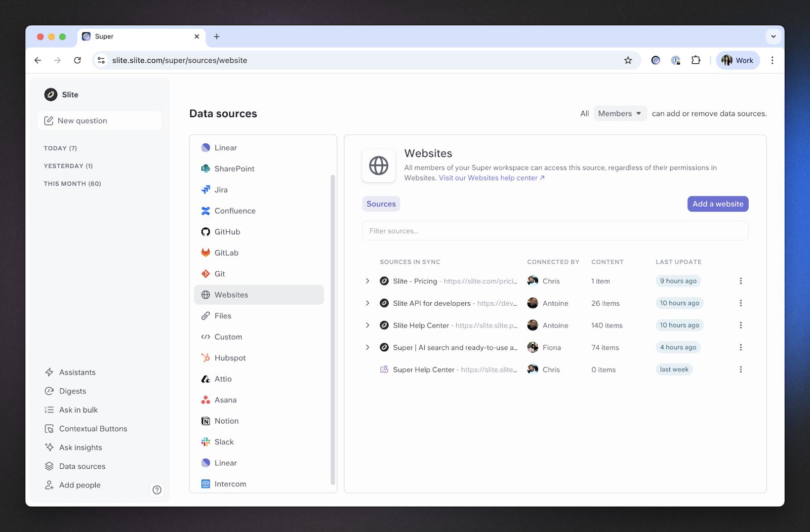Go to Ask in bulk

[x=71, y=410]
